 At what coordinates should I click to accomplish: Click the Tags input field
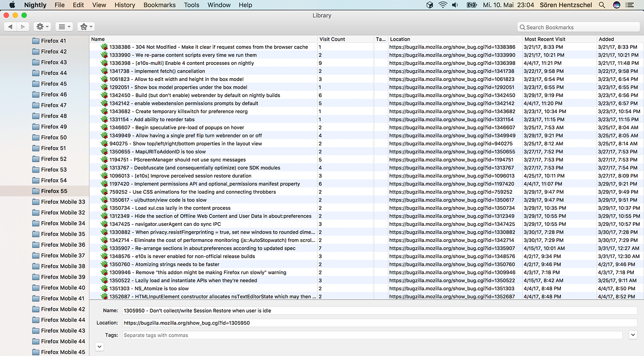tap(372, 335)
